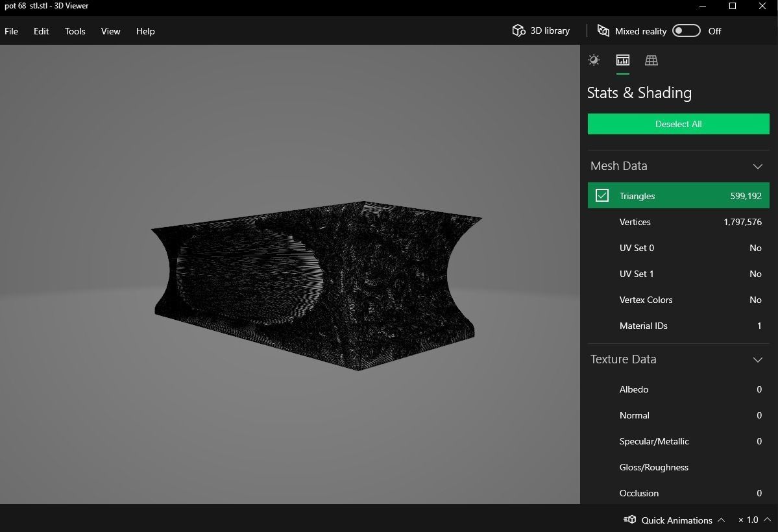The height and width of the screenshot is (532, 778).
Task: Select the Occlusion texture row
Action: click(678, 493)
